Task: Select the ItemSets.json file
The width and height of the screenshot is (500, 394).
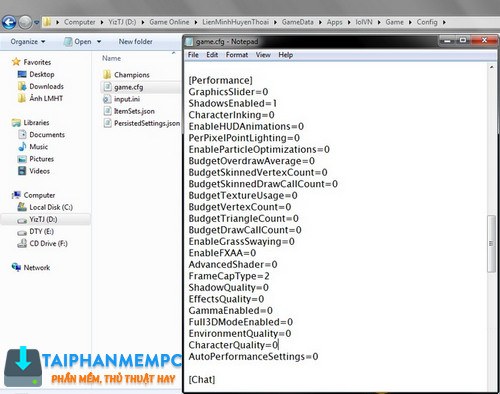Action: [134, 111]
